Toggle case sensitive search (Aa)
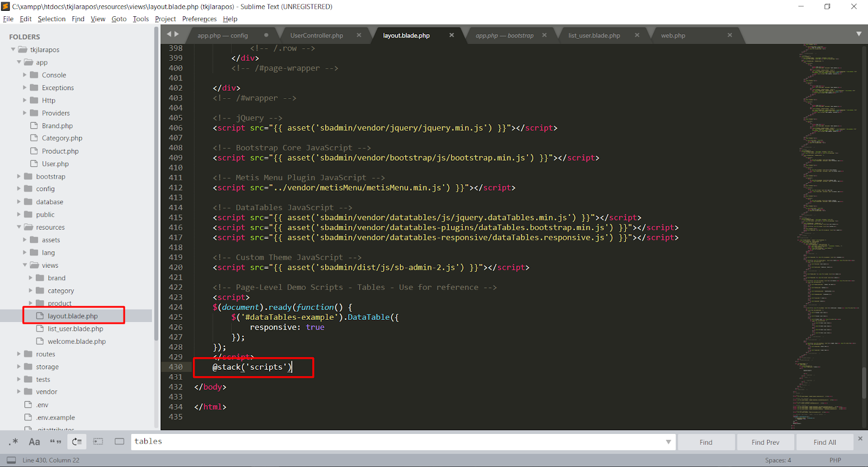The height and width of the screenshot is (467, 868). pos(34,441)
